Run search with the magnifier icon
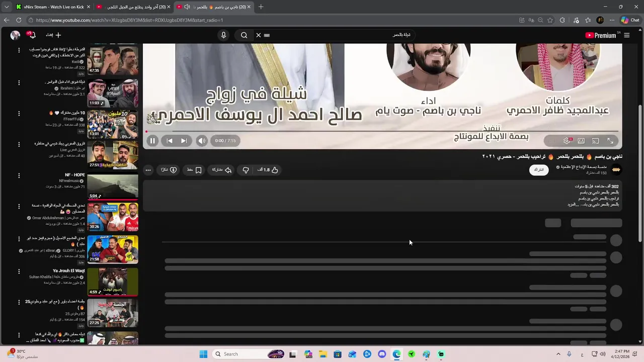The image size is (644, 362). click(x=244, y=35)
